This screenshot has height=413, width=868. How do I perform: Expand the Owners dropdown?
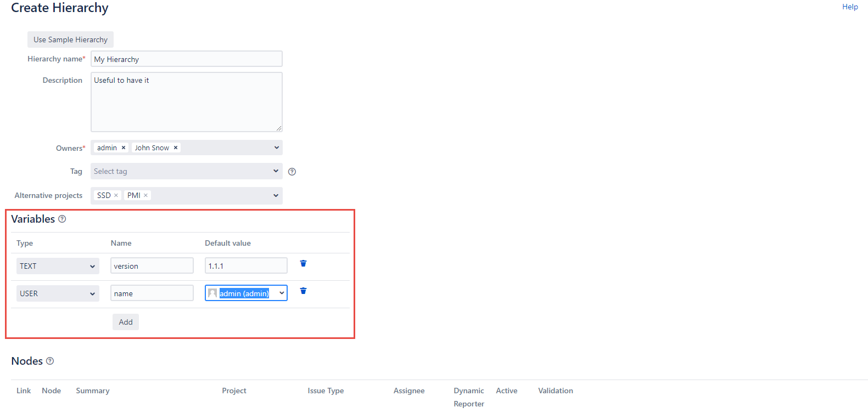(x=276, y=148)
